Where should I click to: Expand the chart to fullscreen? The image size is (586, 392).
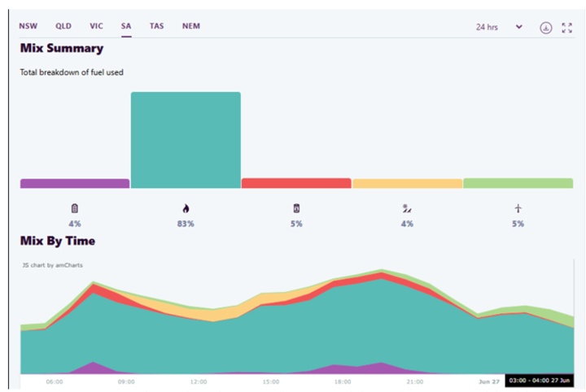[567, 28]
